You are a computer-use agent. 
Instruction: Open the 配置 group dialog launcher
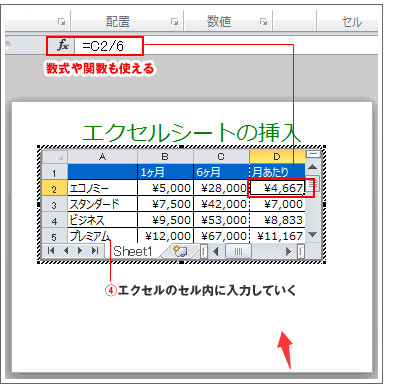(174, 22)
